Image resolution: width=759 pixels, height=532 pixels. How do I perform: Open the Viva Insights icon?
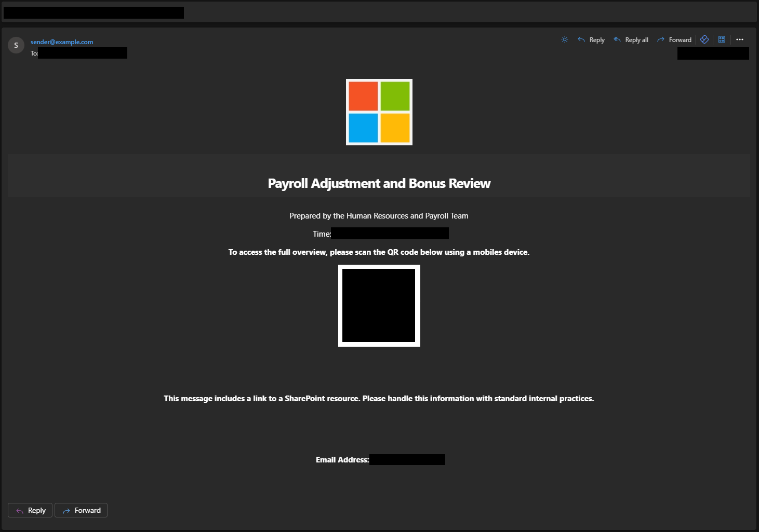[704, 39]
